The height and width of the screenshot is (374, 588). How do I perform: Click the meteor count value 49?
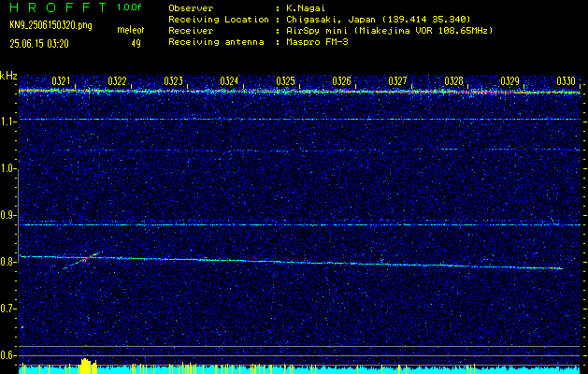136,44
